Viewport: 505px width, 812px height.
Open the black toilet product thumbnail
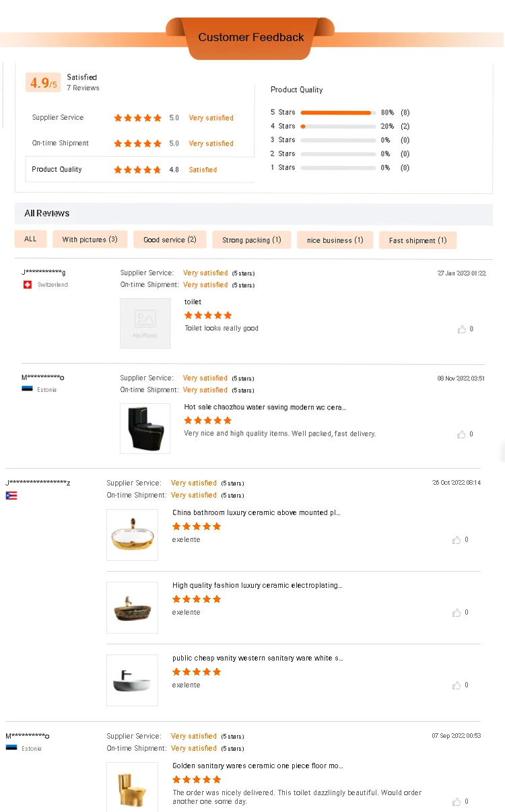click(x=145, y=428)
